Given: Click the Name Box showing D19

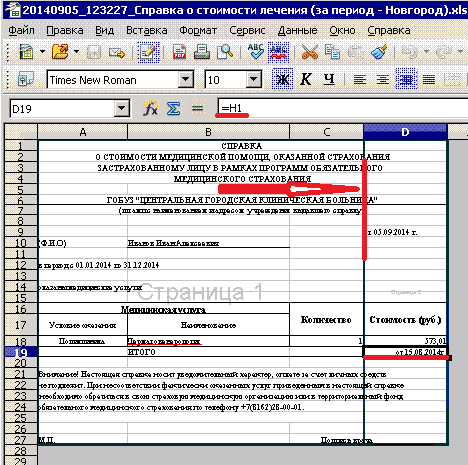Looking at the screenshot, I should click(62, 109).
